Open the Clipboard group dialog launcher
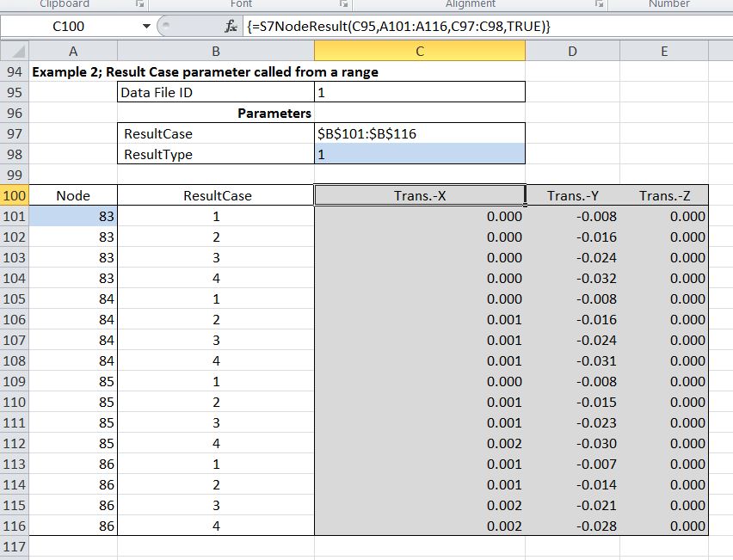Image resolution: width=733 pixels, height=560 pixels. (x=139, y=4)
